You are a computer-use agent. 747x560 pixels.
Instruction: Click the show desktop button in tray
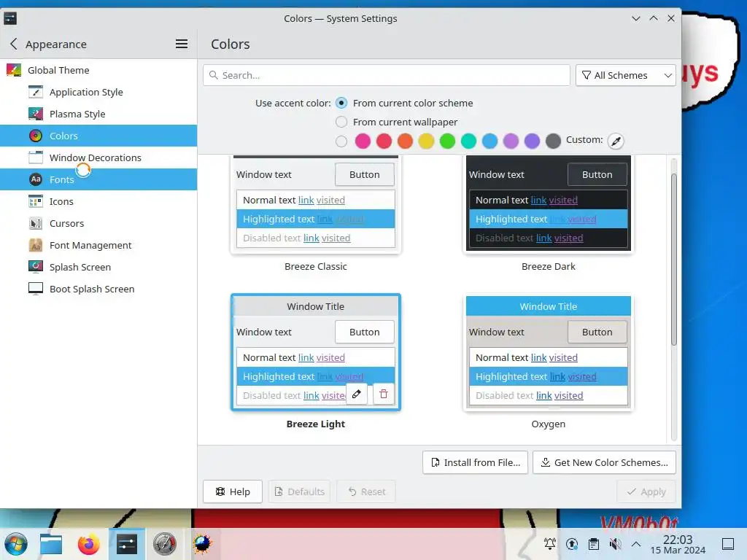[x=727, y=544]
